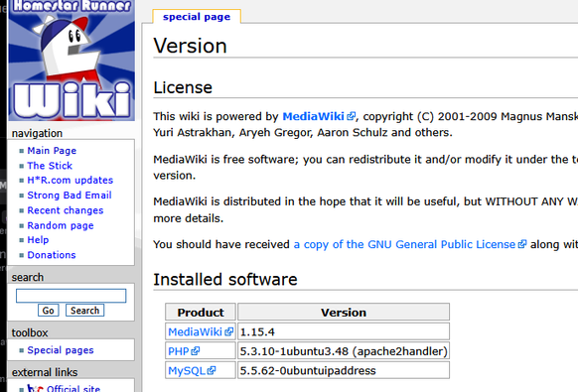Click the Homestar Runner Wiki logo
This screenshot has width=578, height=392.
(x=72, y=61)
